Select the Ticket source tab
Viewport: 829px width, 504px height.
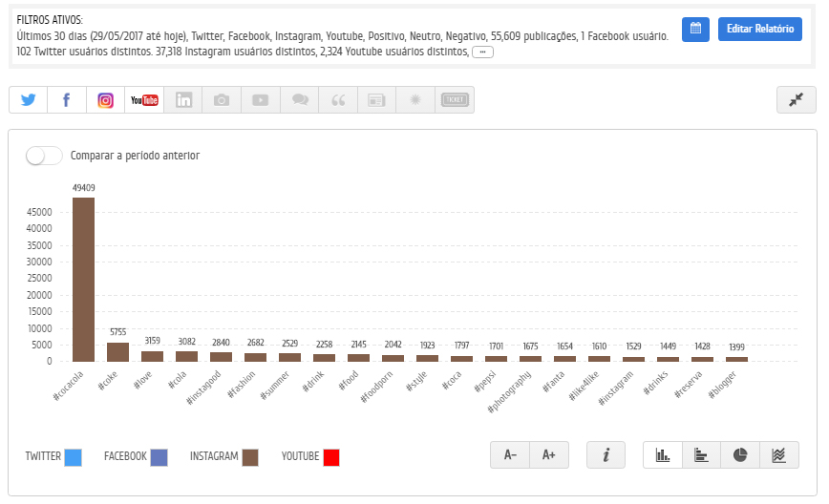pyautogui.click(x=455, y=100)
